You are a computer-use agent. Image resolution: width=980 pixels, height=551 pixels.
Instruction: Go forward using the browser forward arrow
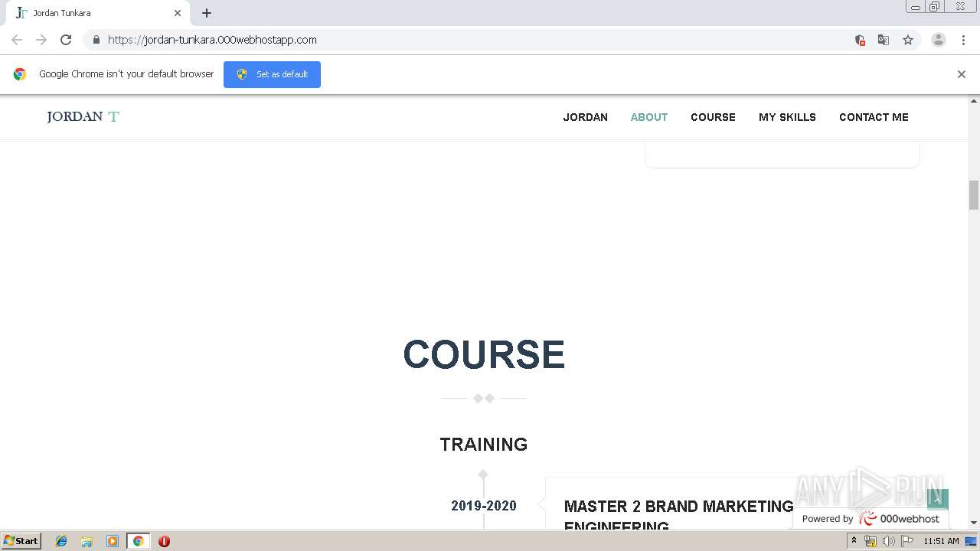pos(41,40)
